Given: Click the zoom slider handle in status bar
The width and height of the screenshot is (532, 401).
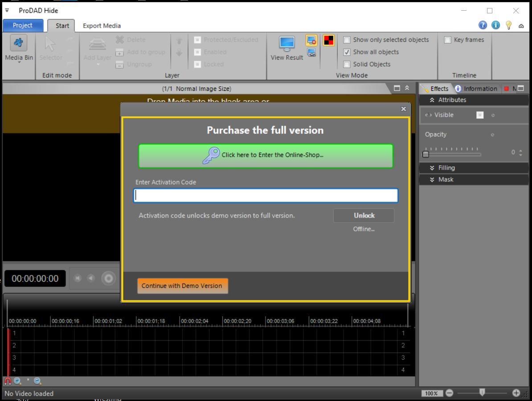Looking at the screenshot, I should click(x=482, y=392).
